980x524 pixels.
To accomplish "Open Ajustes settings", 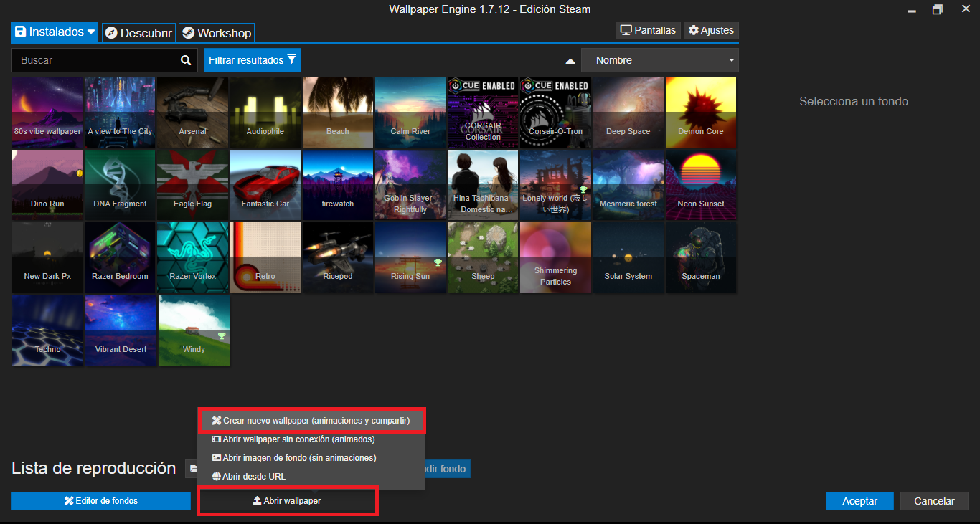I will click(x=711, y=30).
